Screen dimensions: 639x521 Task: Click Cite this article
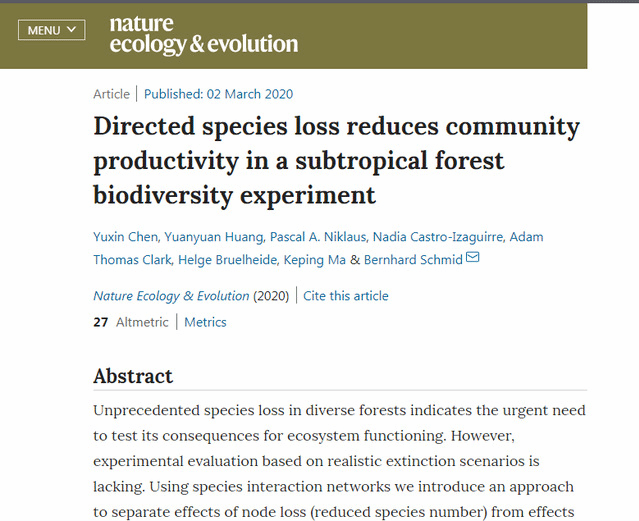(346, 296)
